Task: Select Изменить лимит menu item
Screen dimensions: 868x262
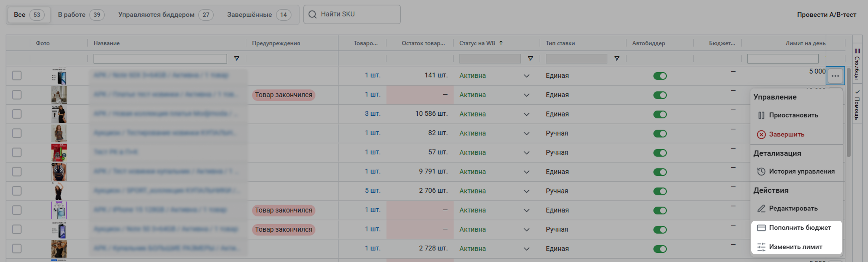Action: tap(796, 247)
